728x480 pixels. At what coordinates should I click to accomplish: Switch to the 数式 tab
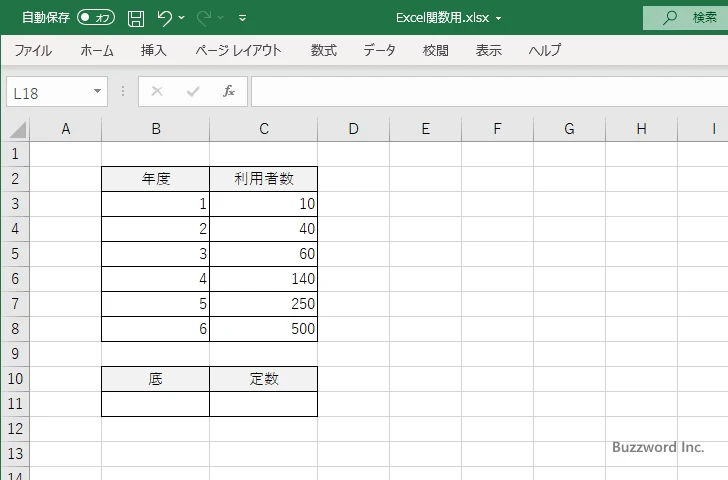point(324,50)
